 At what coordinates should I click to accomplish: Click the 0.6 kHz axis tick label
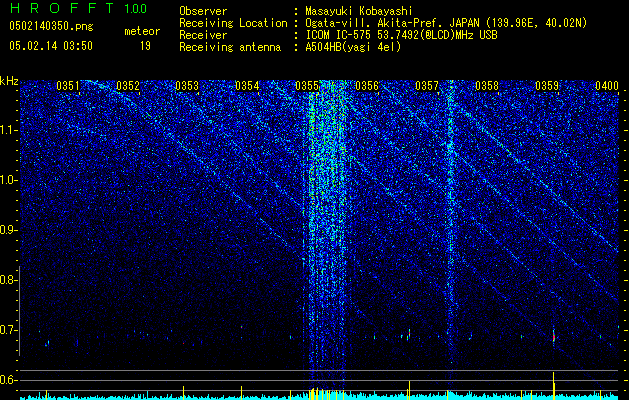9,380
